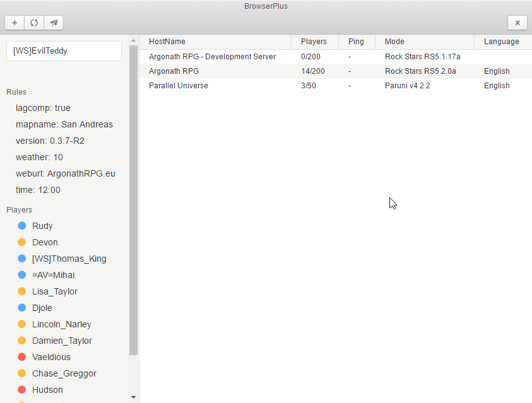Image resolution: width=532 pixels, height=403 pixels.
Task: Click the 14/200 players cell
Action: tap(313, 71)
